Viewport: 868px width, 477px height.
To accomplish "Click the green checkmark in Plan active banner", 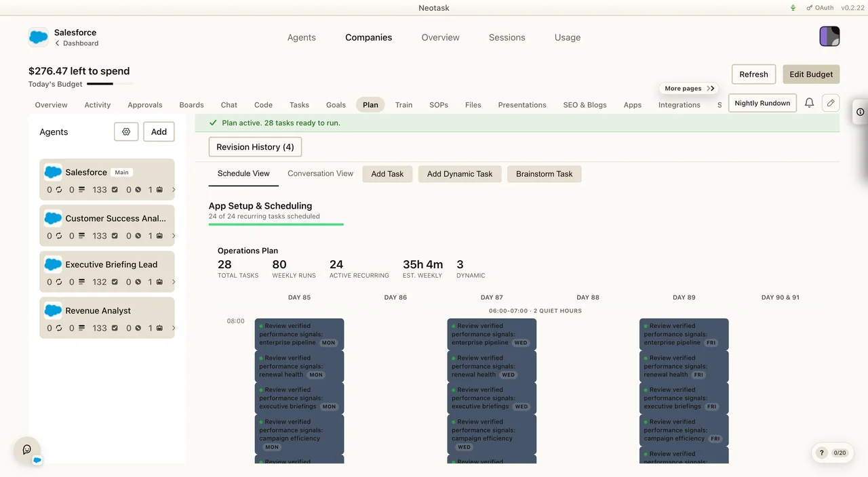I will pos(213,123).
